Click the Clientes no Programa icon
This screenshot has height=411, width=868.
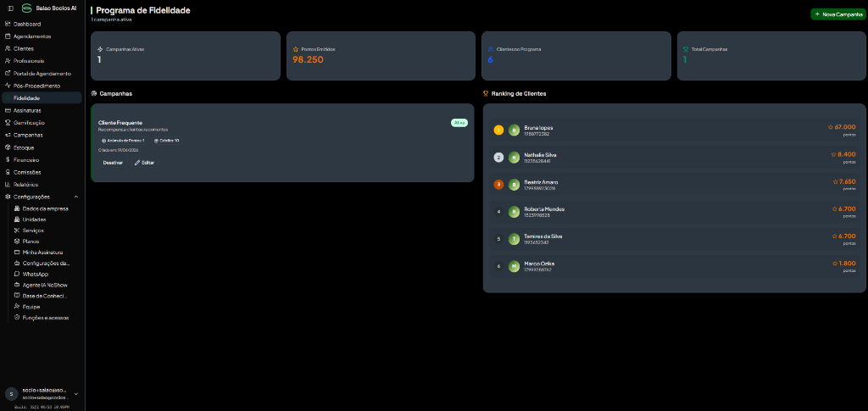[x=491, y=49]
